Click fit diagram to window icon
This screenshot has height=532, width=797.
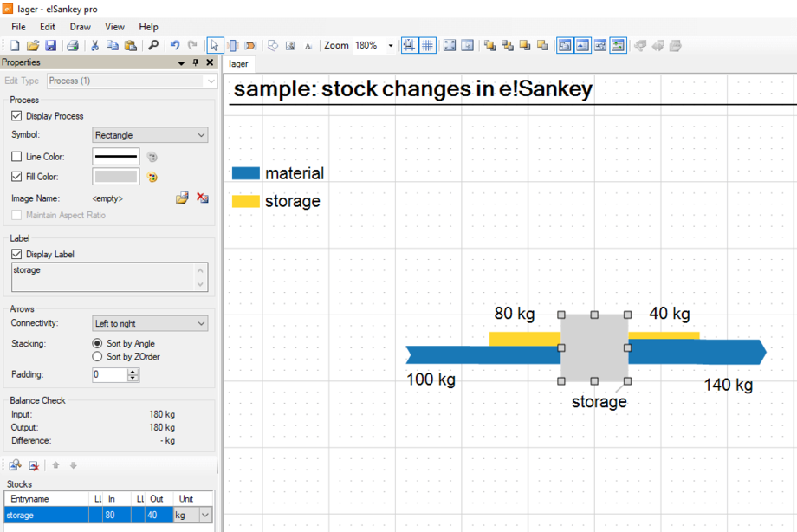click(x=450, y=46)
